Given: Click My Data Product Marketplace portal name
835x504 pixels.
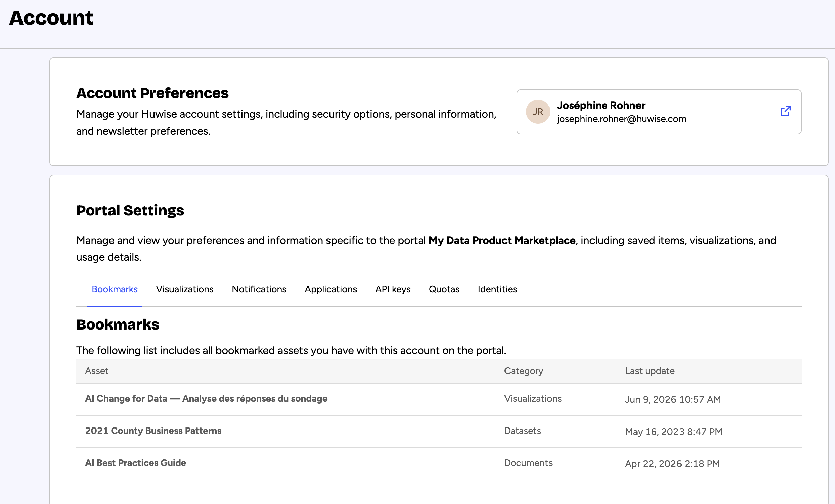Looking at the screenshot, I should point(502,240).
